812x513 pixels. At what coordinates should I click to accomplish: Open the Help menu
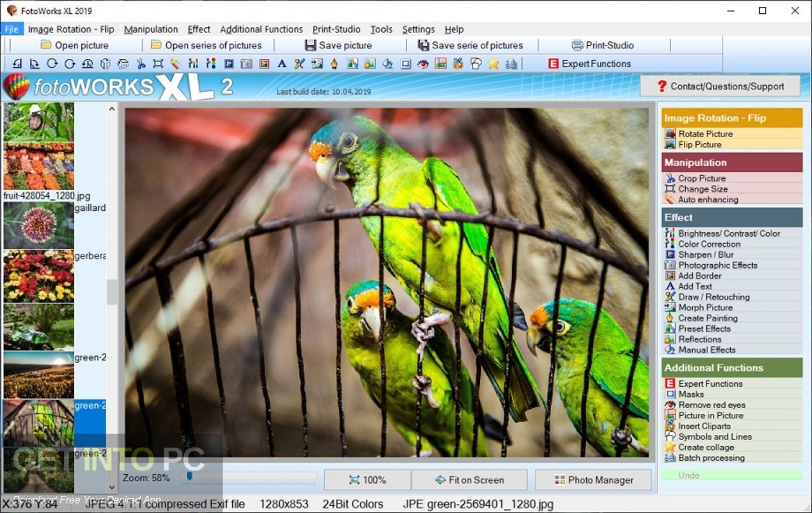click(x=454, y=29)
